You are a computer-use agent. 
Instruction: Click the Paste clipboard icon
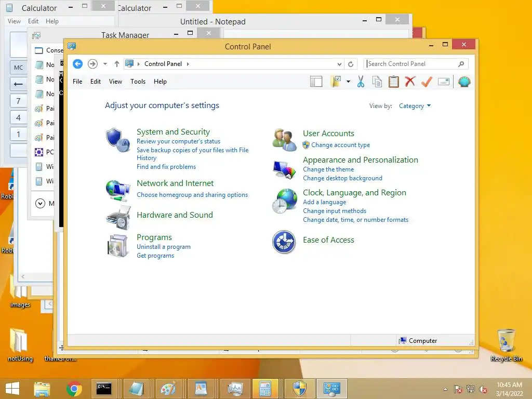[x=394, y=82]
